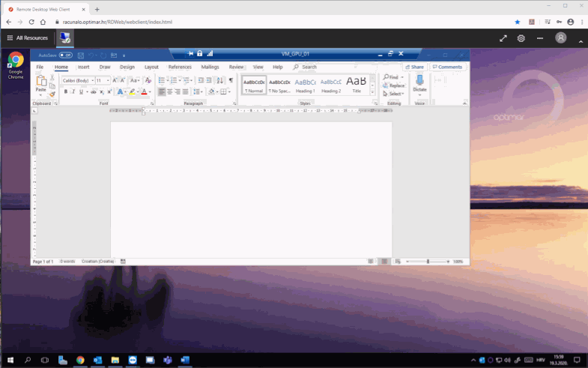
Task: Open the Font dialog launcher
Action: (152, 103)
